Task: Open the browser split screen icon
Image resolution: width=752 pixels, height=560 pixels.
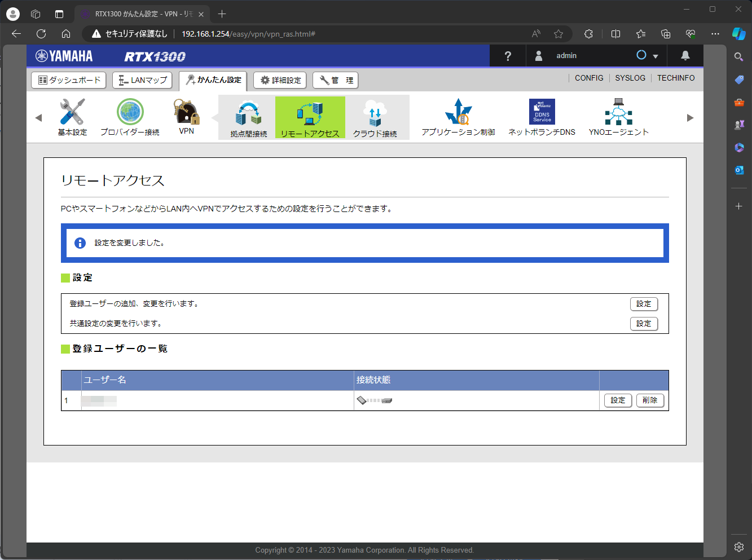Action: coord(615,34)
